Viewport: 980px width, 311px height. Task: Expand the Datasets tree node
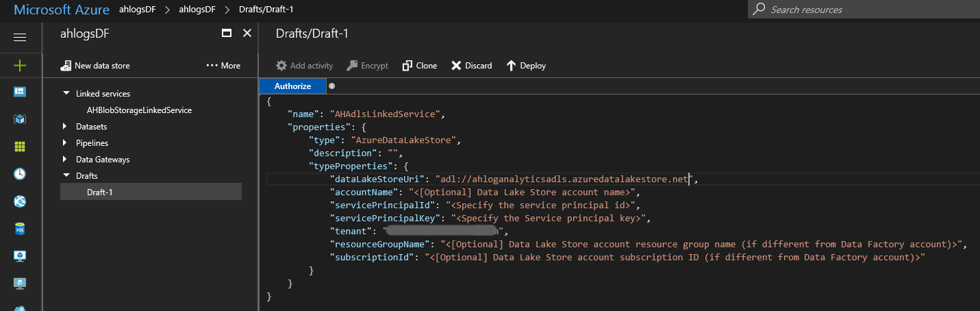[x=65, y=127]
